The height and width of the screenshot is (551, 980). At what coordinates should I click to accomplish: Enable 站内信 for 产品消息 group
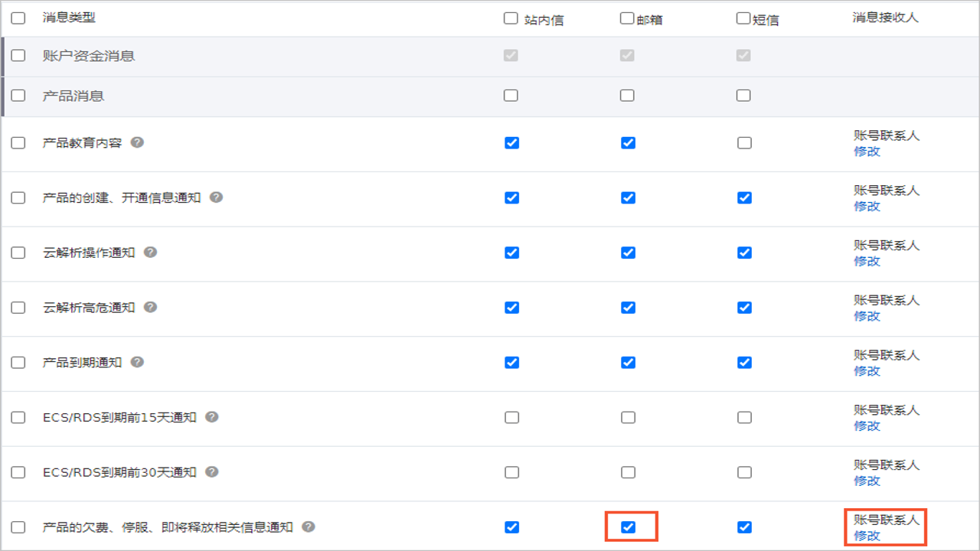pyautogui.click(x=511, y=96)
